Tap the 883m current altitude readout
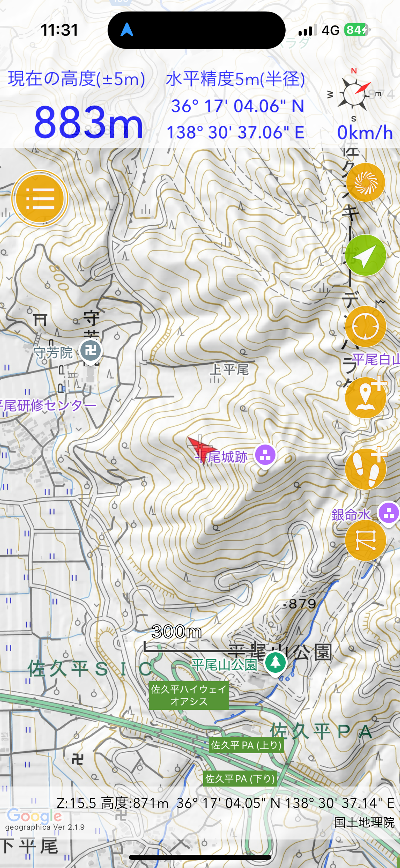The image size is (400, 868). pos(89,122)
